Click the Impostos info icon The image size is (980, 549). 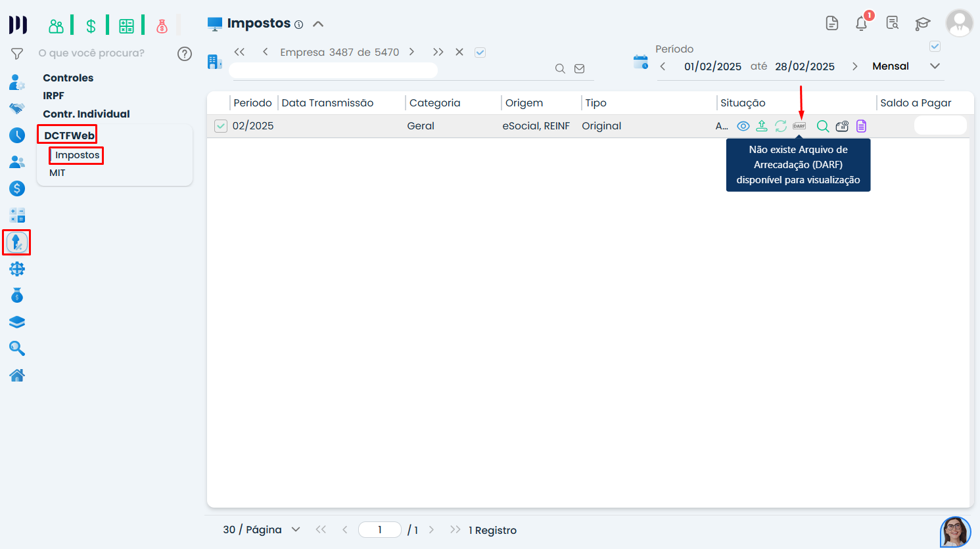(298, 25)
